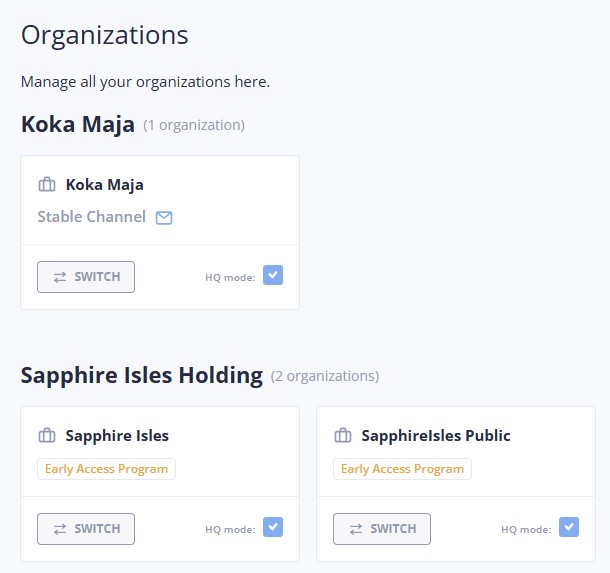Click the envelope icon next to Stable Channel

(x=164, y=217)
